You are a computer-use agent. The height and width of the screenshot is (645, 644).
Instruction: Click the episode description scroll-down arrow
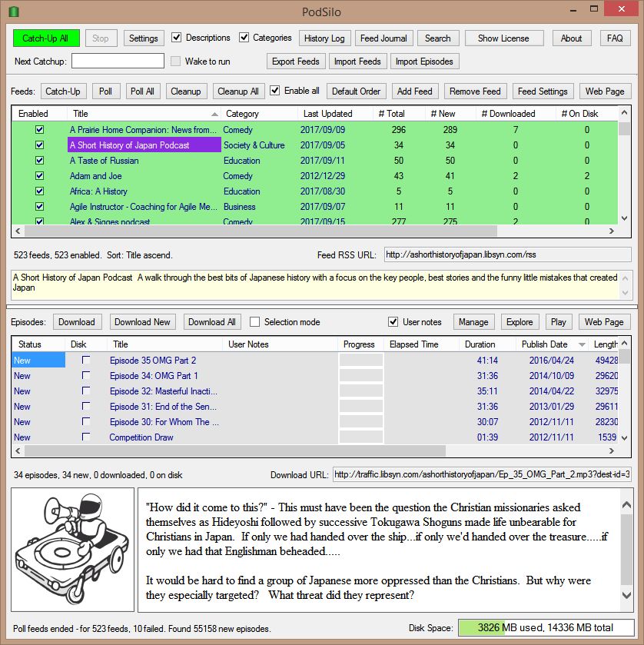tap(626, 595)
